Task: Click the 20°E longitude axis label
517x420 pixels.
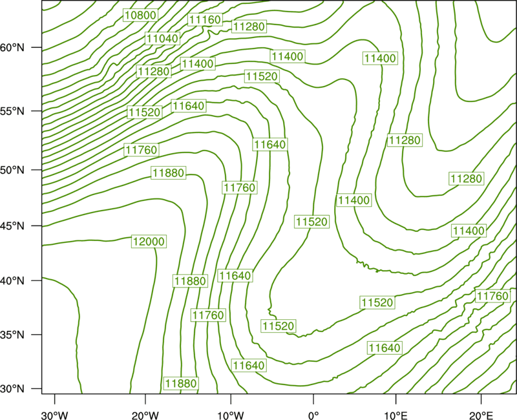Action: [x=481, y=415]
